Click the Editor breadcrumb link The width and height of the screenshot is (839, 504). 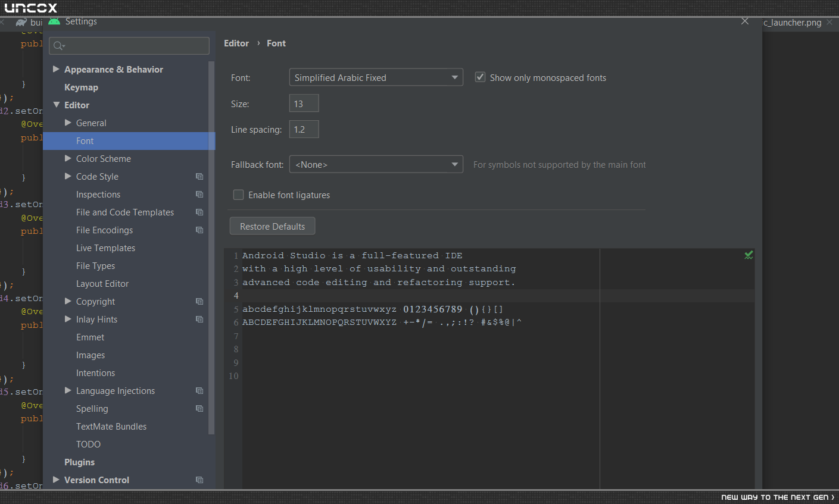[236, 43]
